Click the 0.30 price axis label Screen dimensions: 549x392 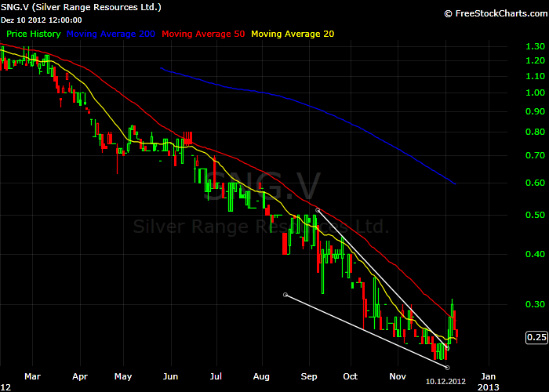pos(536,304)
